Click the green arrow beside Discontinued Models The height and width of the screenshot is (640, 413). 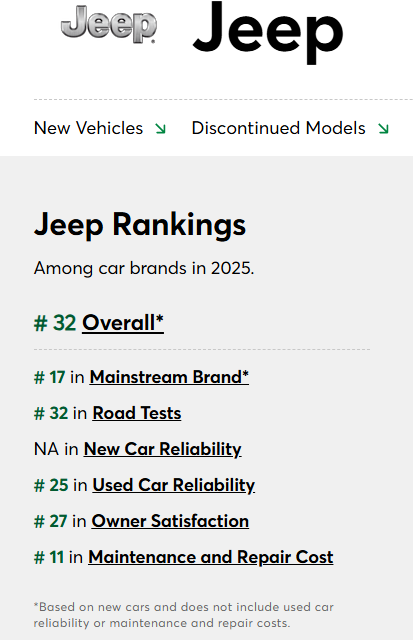tap(383, 129)
